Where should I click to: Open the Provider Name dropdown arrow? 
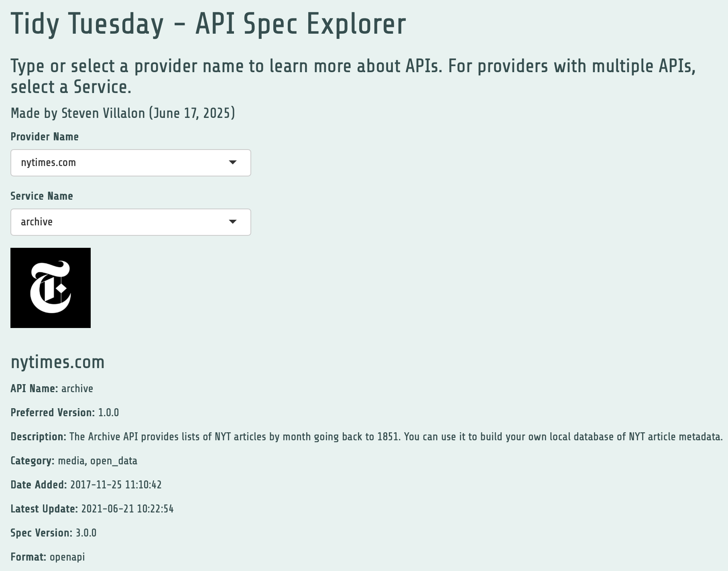(x=233, y=162)
